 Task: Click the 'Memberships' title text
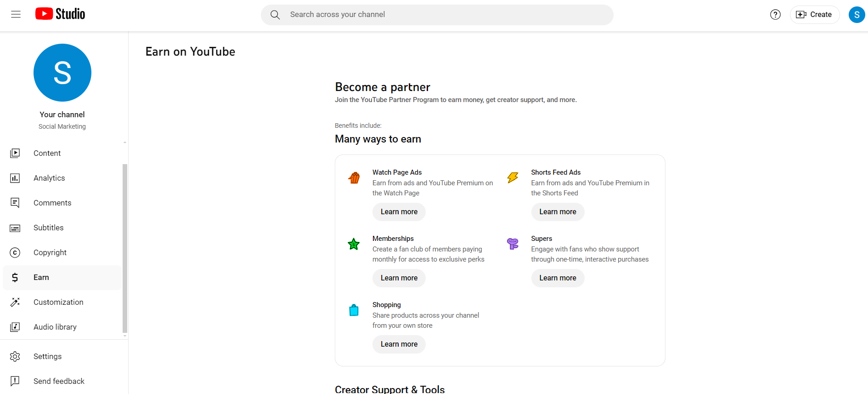(393, 239)
